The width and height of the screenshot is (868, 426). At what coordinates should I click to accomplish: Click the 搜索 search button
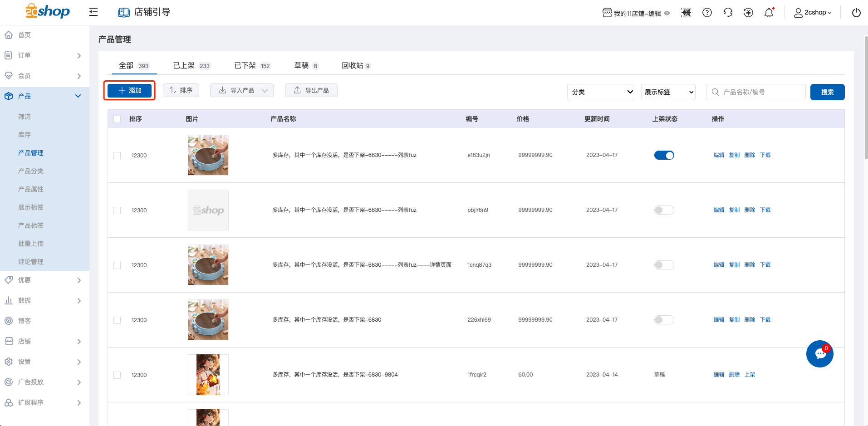[828, 92]
